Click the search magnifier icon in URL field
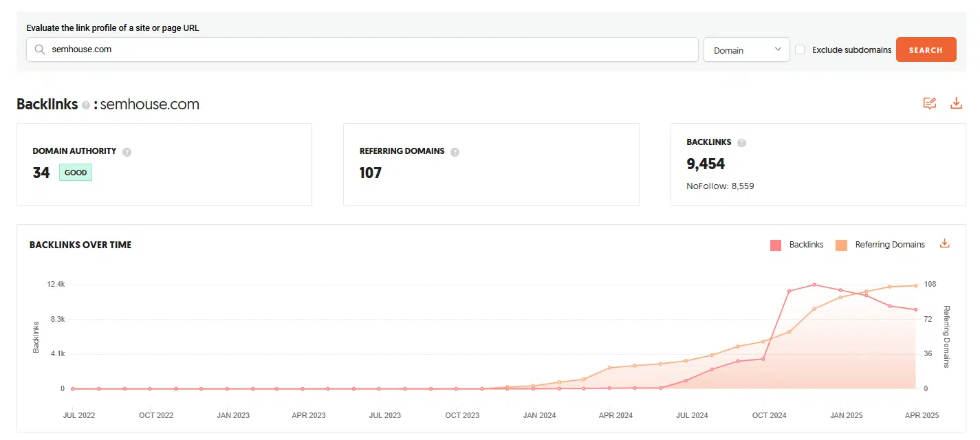 coord(39,49)
